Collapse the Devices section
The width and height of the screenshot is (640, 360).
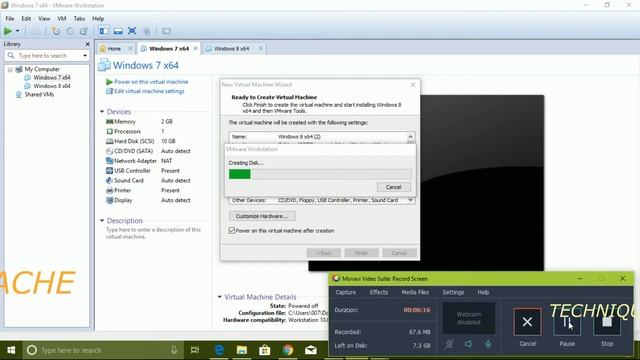click(102, 111)
